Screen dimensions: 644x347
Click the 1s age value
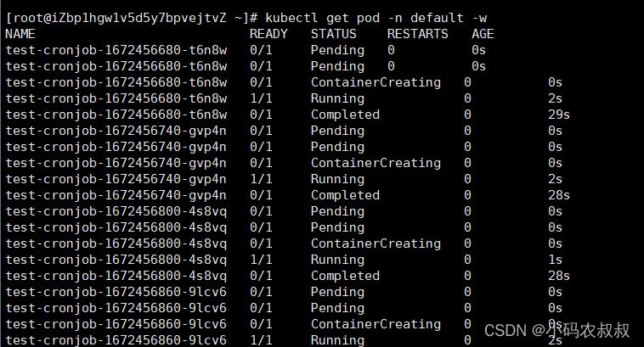pyautogui.click(x=555, y=260)
